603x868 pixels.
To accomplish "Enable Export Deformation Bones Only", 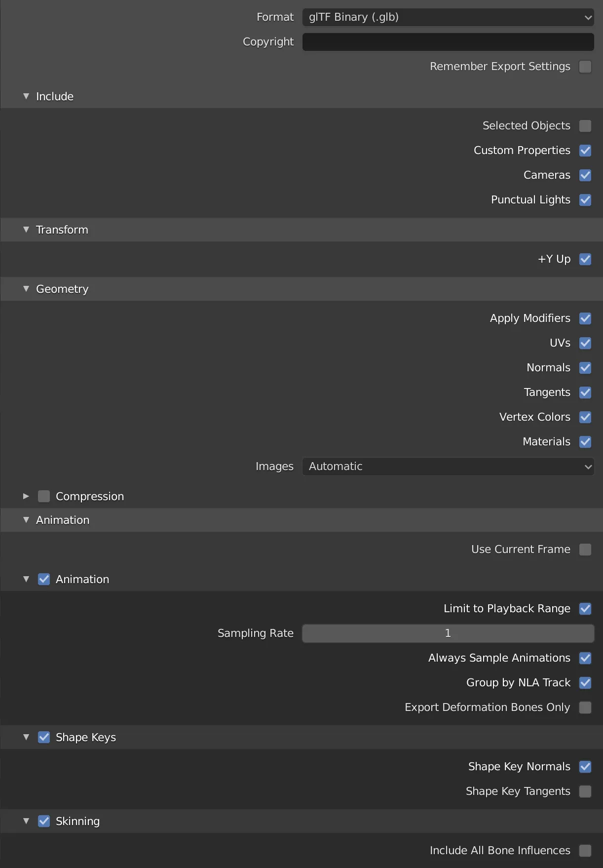I will pyautogui.click(x=585, y=708).
